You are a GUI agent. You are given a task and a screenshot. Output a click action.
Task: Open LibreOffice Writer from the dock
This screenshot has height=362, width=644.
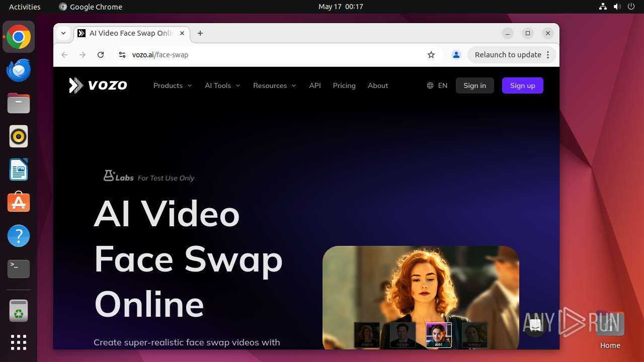tap(19, 169)
